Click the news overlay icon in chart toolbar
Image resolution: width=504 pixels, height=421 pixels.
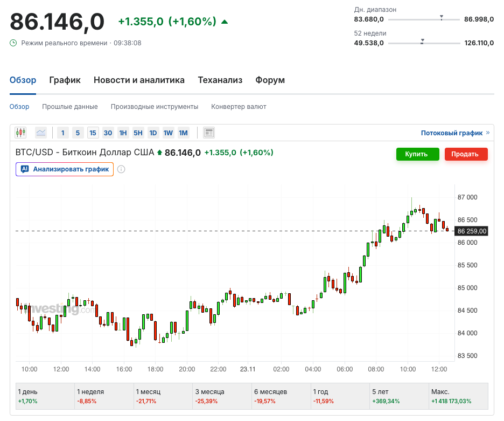click(x=209, y=133)
